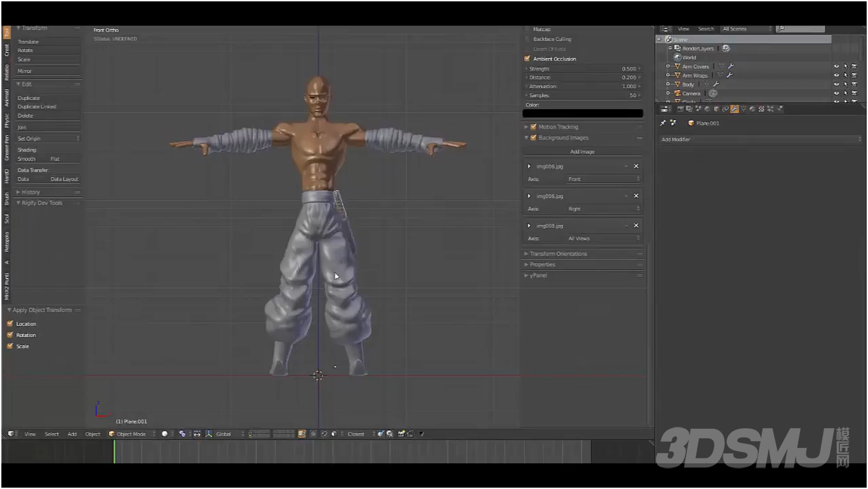This screenshot has height=489, width=868.
Task: Open the Material properties tab icon
Action: pyautogui.click(x=752, y=108)
